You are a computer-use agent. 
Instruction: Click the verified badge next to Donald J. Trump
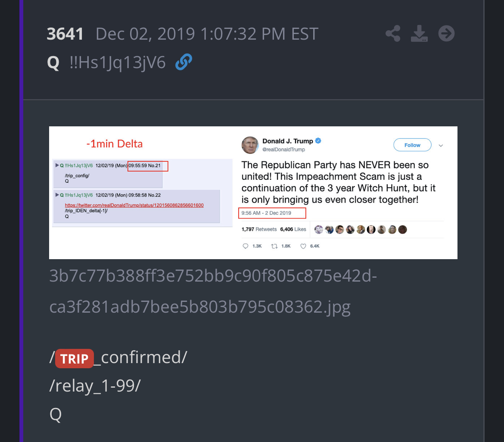318,141
